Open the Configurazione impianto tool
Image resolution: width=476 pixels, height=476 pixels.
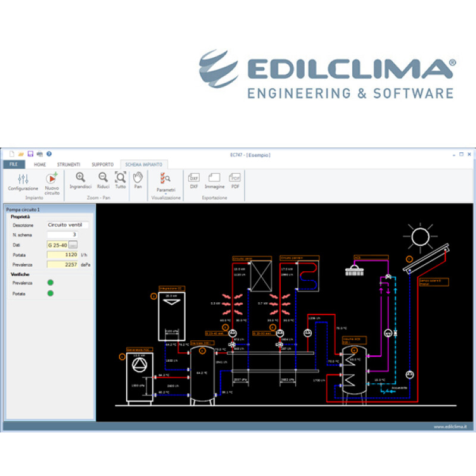23,182
